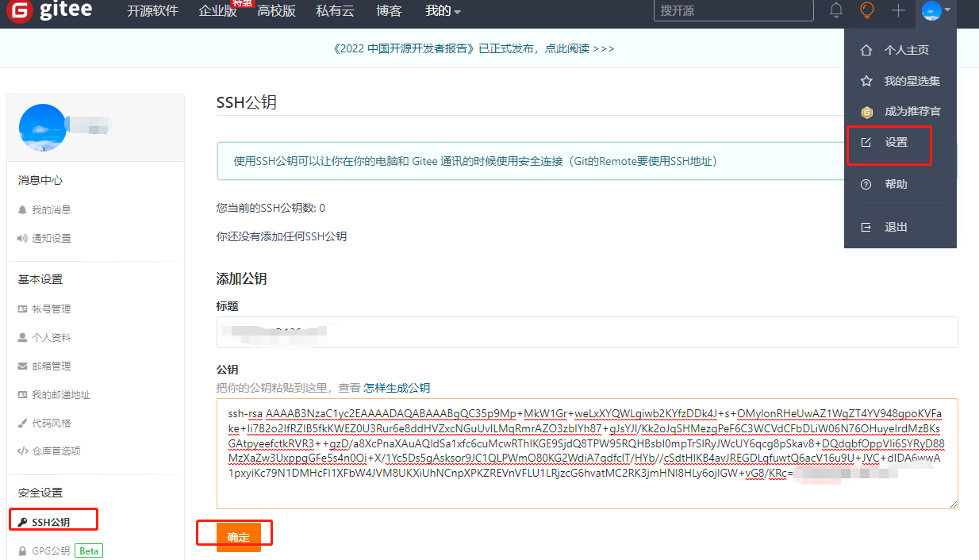Click the 特惠 badge on 企业版
Image resolution: width=979 pixels, height=560 pixels.
click(242, 3)
